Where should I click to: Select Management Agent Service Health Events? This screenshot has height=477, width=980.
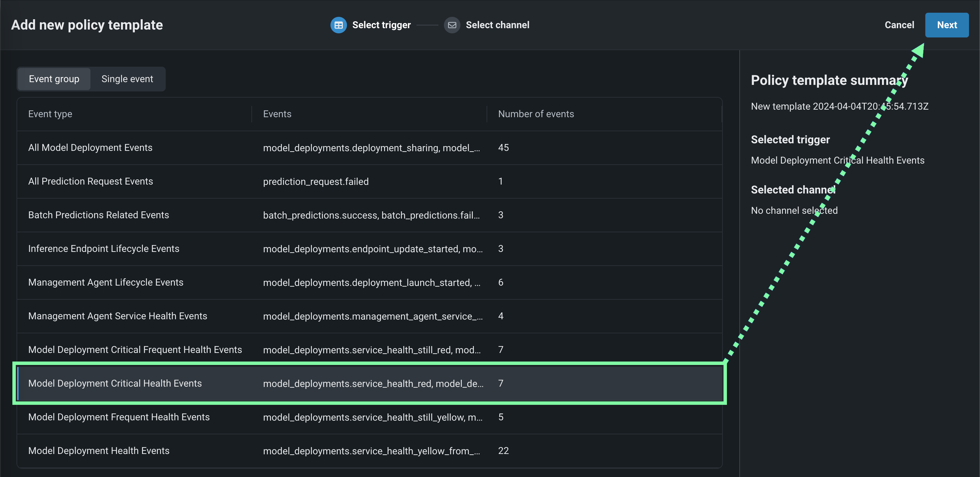click(118, 316)
